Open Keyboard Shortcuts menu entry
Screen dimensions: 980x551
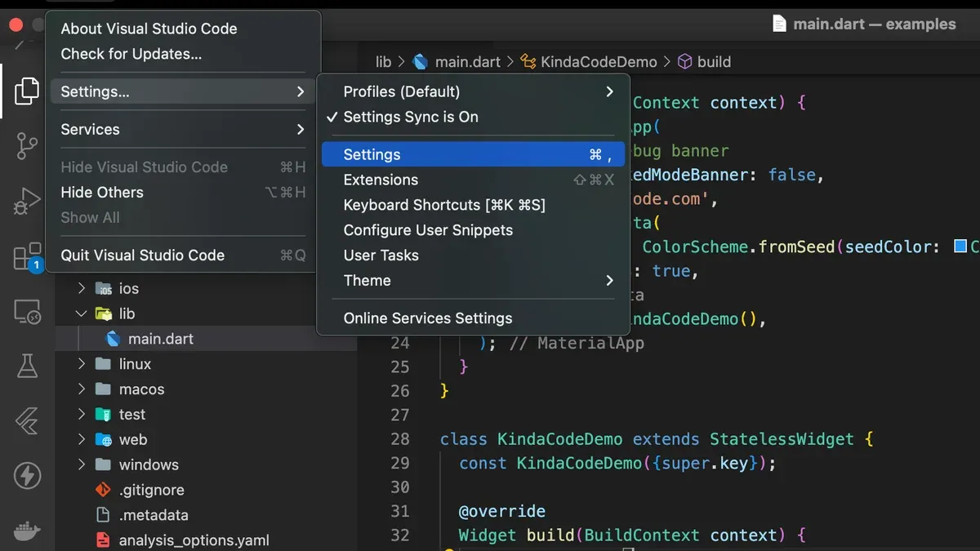point(473,205)
